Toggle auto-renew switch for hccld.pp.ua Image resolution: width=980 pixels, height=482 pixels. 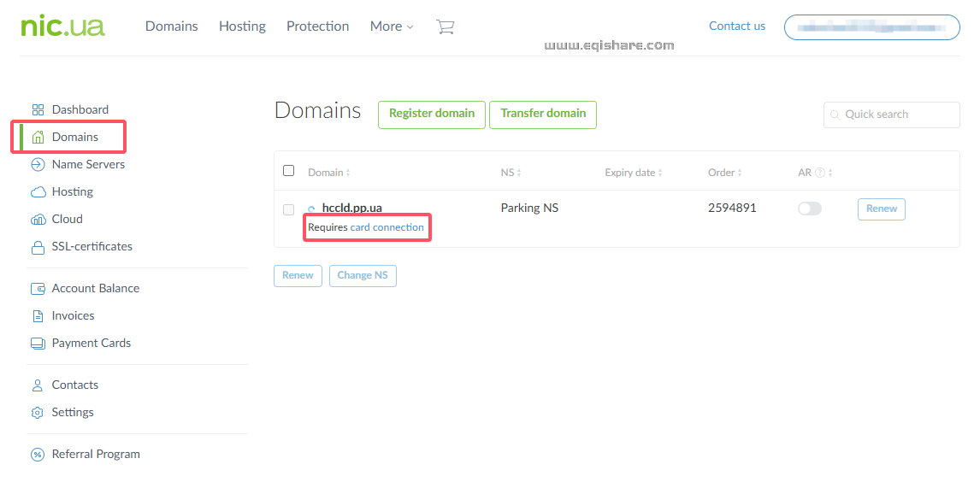pos(809,209)
